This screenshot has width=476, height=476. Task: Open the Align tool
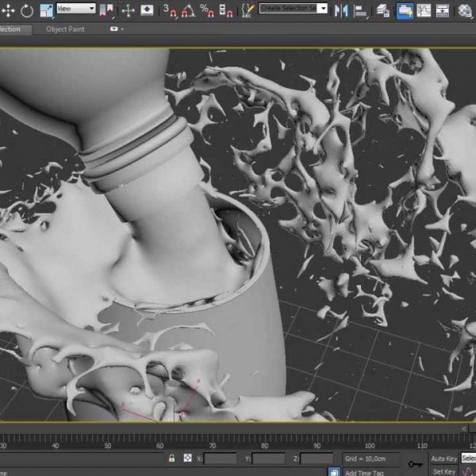pos(361,10)
